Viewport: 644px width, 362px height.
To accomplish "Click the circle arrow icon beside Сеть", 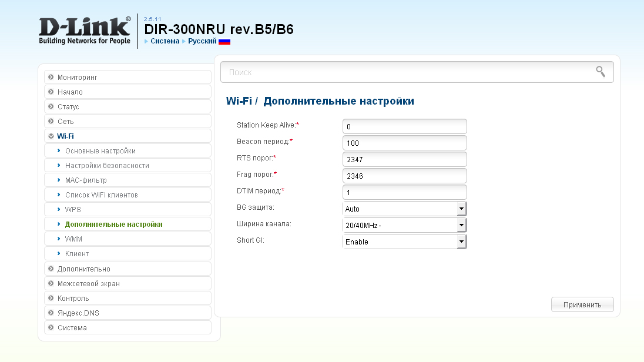I will [x=51, y=121].
